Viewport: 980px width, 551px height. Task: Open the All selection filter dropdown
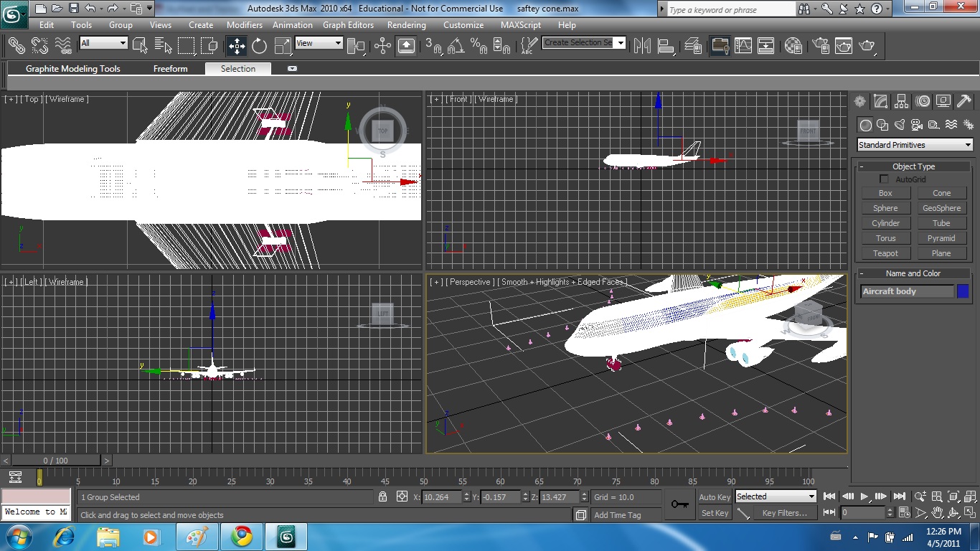[103, 43]
